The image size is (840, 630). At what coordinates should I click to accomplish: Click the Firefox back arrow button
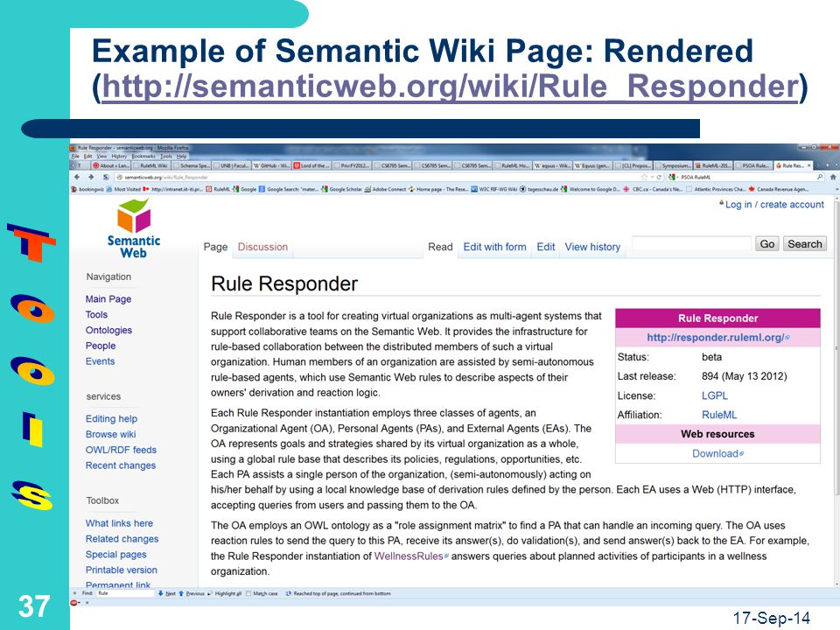(x=77, y=177)
